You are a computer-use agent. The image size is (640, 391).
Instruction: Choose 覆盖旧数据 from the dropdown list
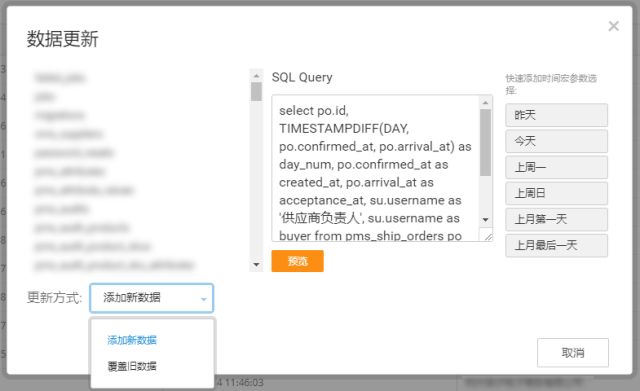[132, 366]
